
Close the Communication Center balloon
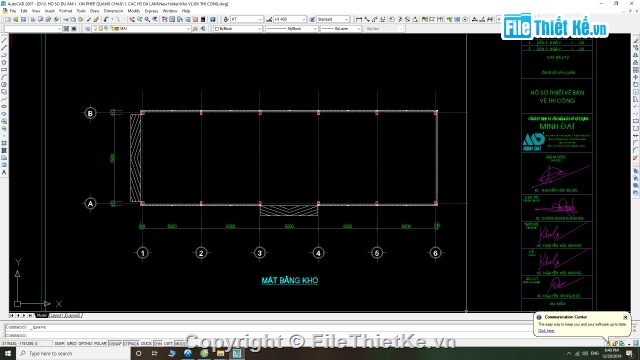click(625, 317)
